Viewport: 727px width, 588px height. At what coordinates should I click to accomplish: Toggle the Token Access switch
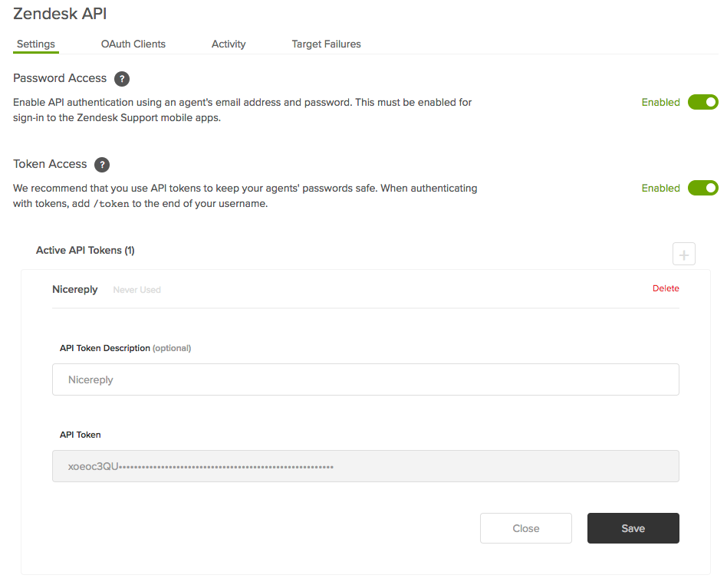pyautogui.click(x=703, y=188)
